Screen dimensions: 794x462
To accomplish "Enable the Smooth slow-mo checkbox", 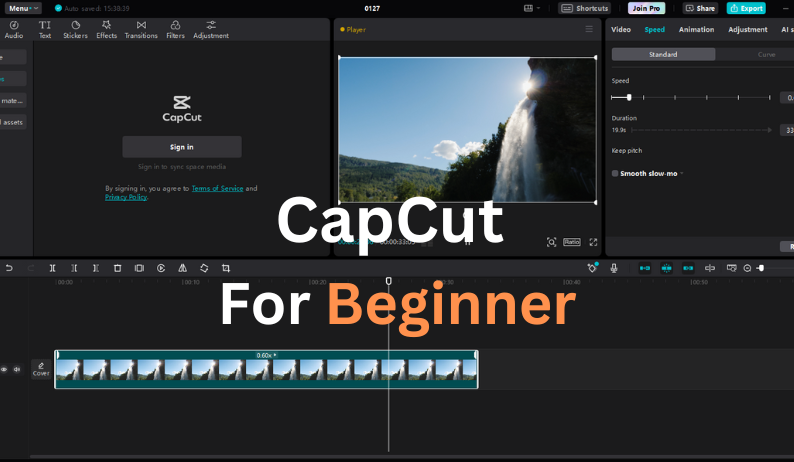I will click(x=615, y=173).
